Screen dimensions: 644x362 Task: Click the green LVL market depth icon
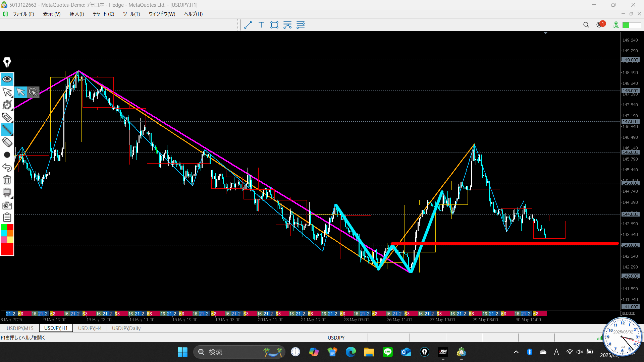pos(616,25)
